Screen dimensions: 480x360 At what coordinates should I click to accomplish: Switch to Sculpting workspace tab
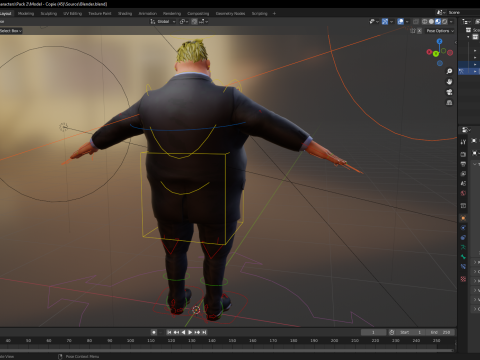click(49, 13)
